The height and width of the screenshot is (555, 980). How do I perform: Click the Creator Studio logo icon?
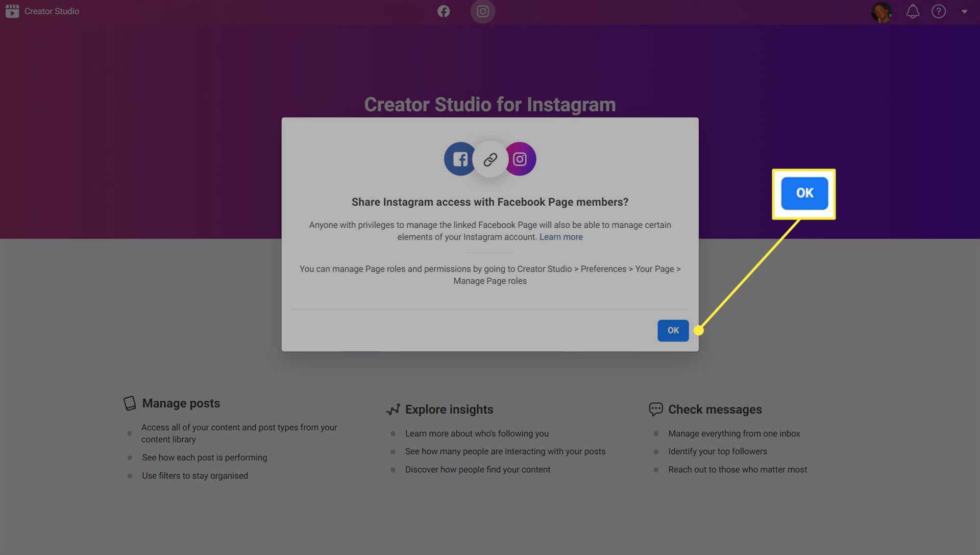point(12,11)
